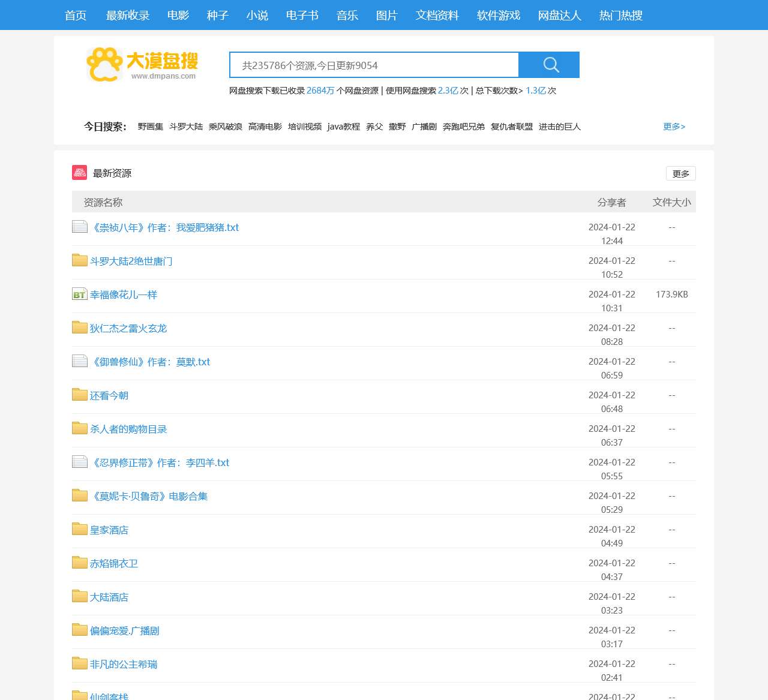The width and height of the screenshot is (768, 700).
Task: Click the text file icon beside 《御兽修仙》
Action: tap(79, 360)
